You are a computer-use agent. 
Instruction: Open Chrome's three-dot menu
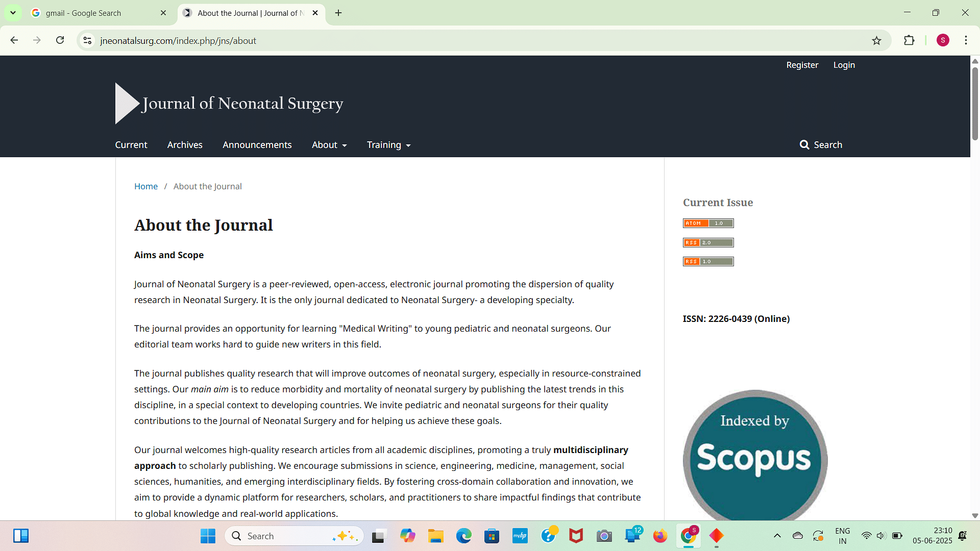coord(966,40)
